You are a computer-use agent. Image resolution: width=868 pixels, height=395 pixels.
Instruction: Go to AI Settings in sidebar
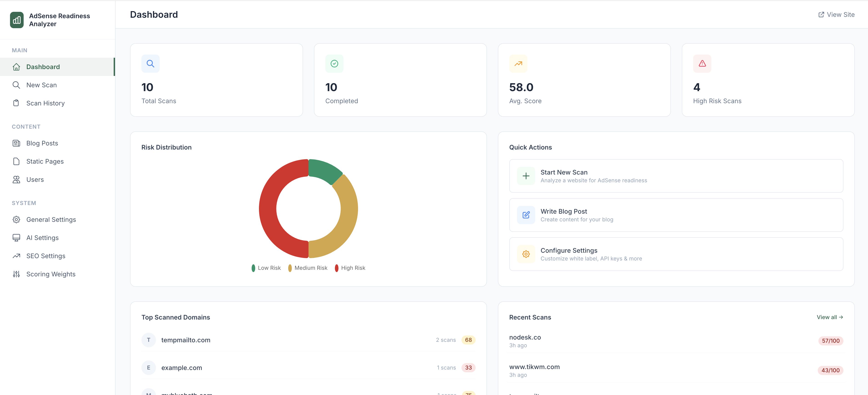[x=42, y=238]
